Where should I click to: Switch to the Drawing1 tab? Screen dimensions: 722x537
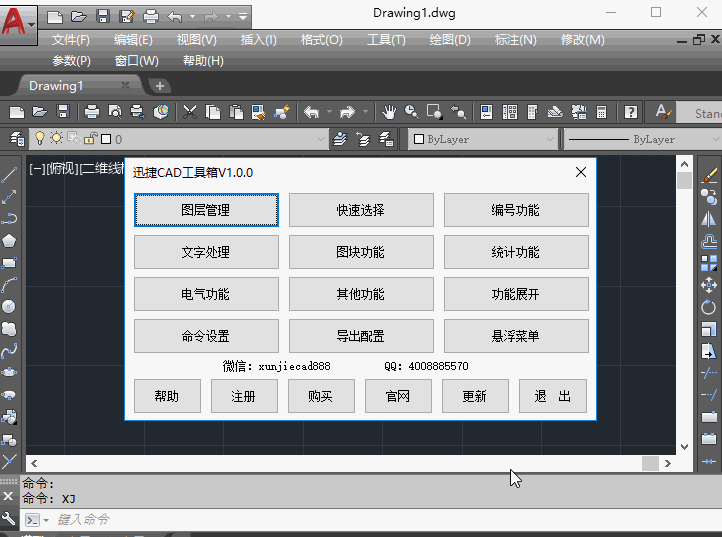coord(56,86)
